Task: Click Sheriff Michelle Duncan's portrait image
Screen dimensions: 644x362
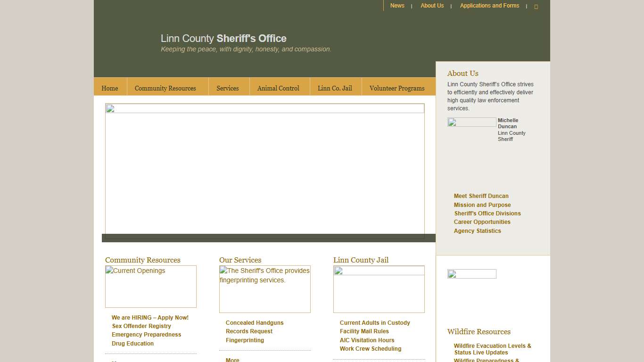Action: pos(471,122)
